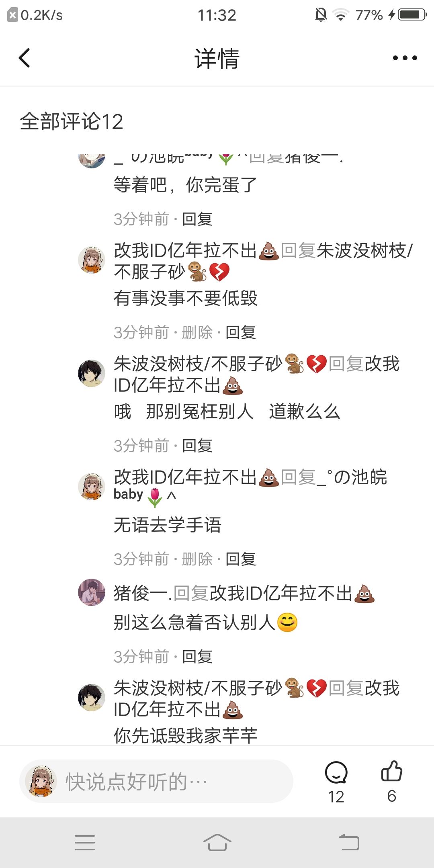The image size is (434, 868).
Task: Tap the comment input field 快说点好听的
Action: [x=156, y=782]
